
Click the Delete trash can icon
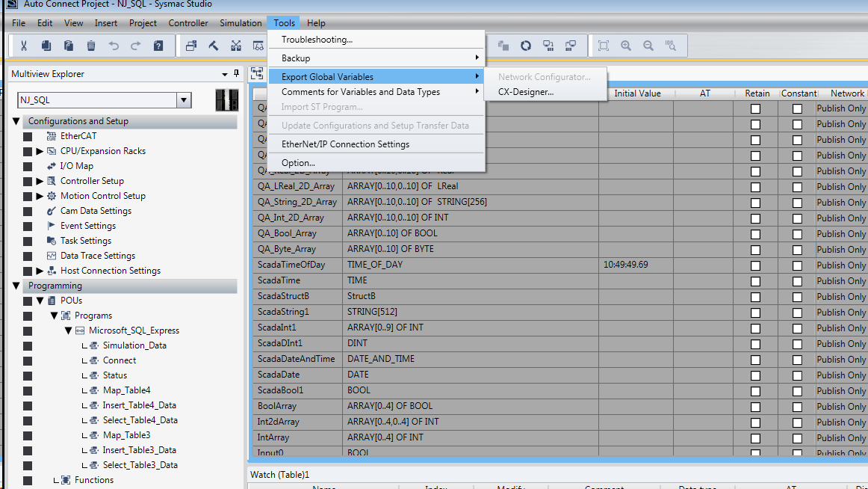pos(91,46)
